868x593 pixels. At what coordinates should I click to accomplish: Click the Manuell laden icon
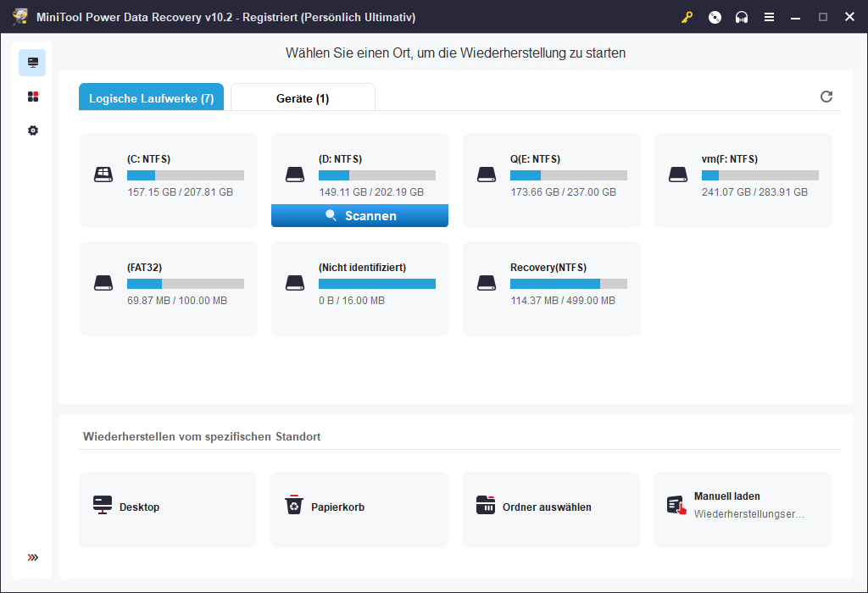click(x=677, y=505)
